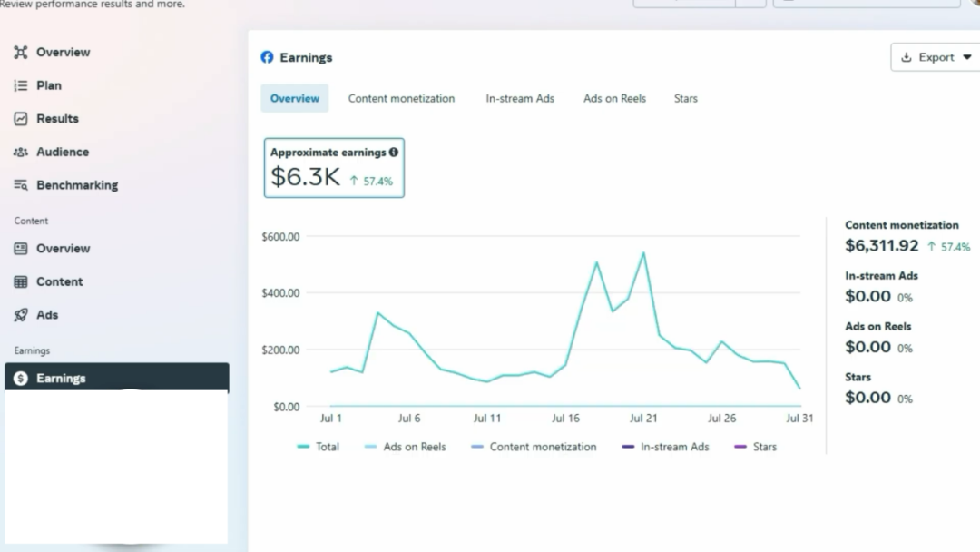Screen dimensions: 980x552
Task: Click the Overview icon in the sidebar top
Action: 21,53
